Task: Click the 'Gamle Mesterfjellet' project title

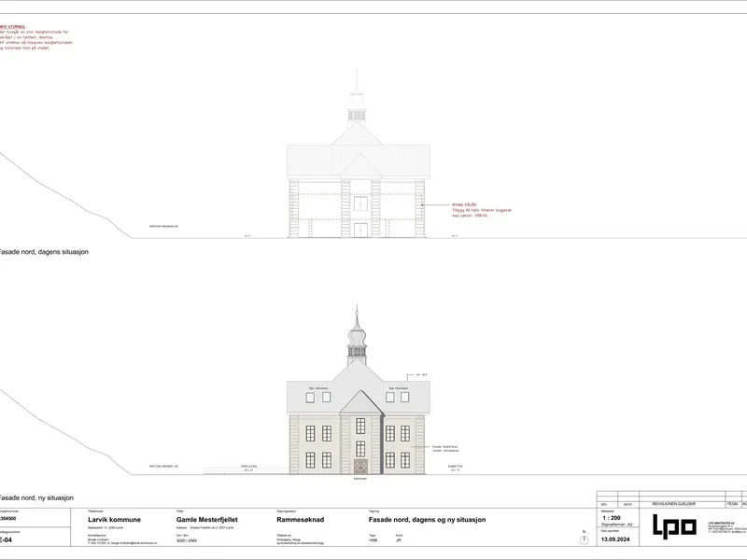Action: point(206,520)
